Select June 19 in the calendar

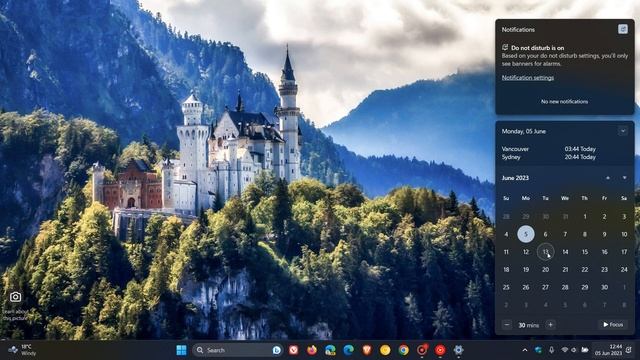tap(526, 269)
